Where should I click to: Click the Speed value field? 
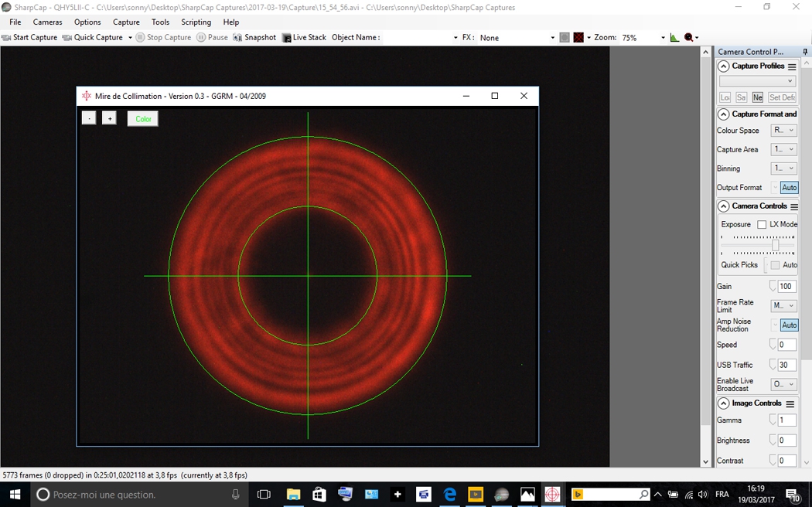(786, 345)
